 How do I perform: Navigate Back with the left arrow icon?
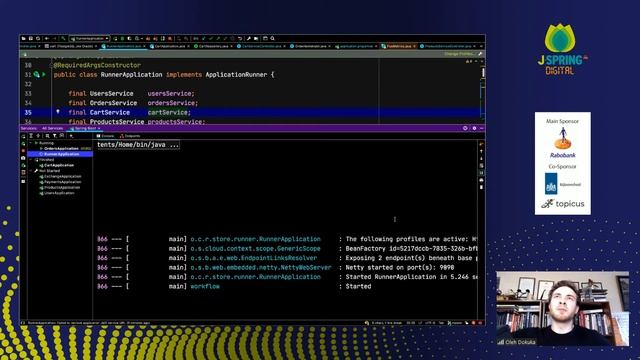47,38
